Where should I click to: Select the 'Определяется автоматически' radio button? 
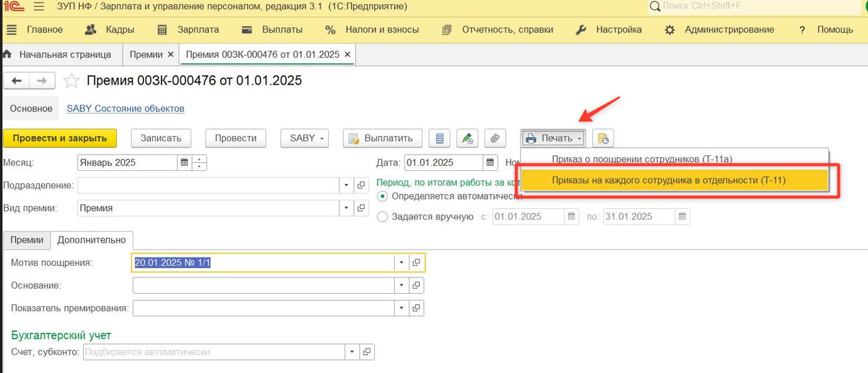pos(382,196)
